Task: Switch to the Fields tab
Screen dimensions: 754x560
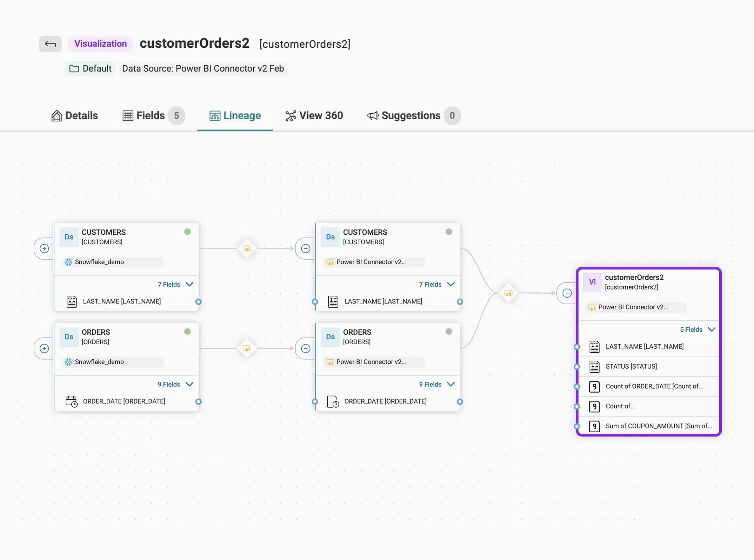Action: (x=150, y=115)
